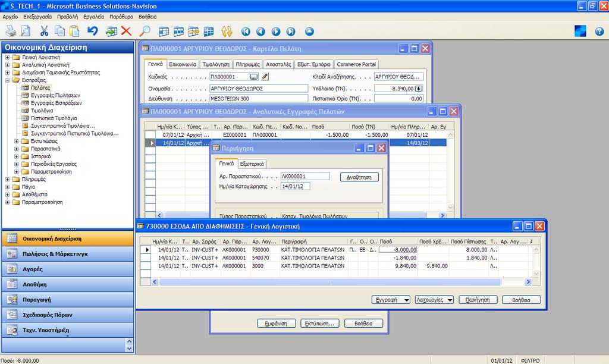Open the Προβολή menu
The width and height of the screenshot is (609, 364).
68,17
